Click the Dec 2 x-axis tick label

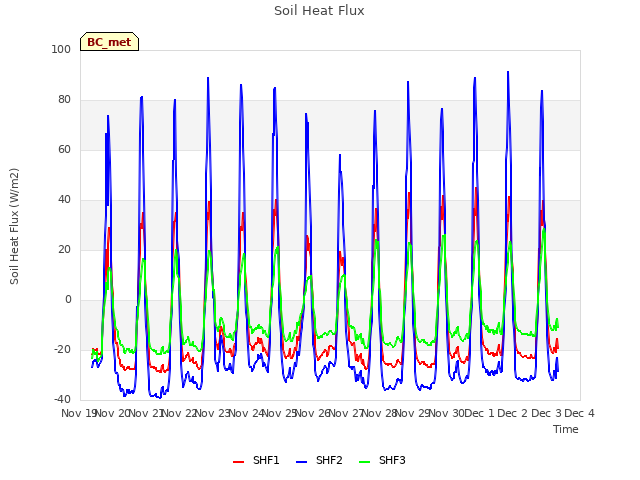tap(513, 413)
